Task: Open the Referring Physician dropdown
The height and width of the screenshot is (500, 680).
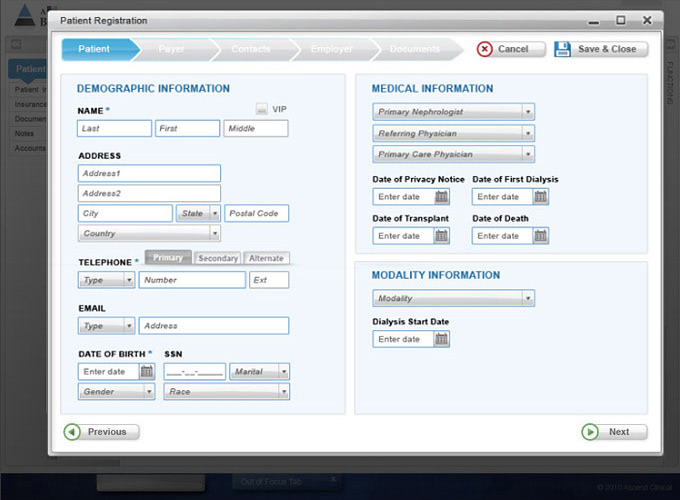Action: 454,133
